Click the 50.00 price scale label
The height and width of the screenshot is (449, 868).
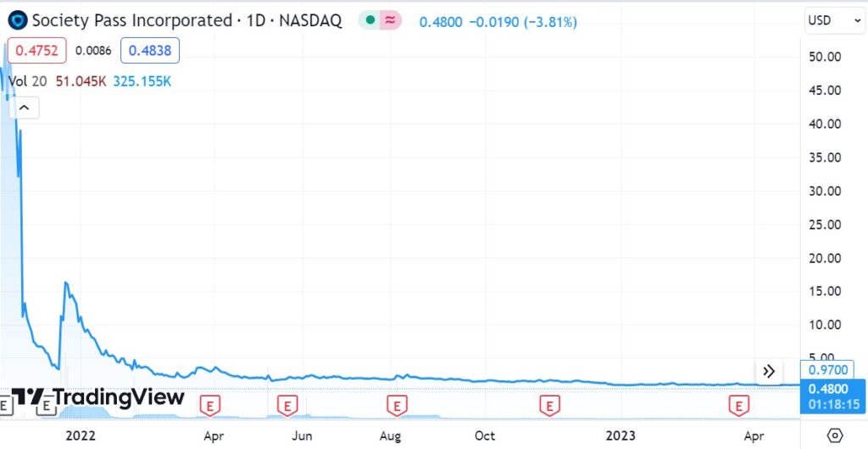coord(825,57)
